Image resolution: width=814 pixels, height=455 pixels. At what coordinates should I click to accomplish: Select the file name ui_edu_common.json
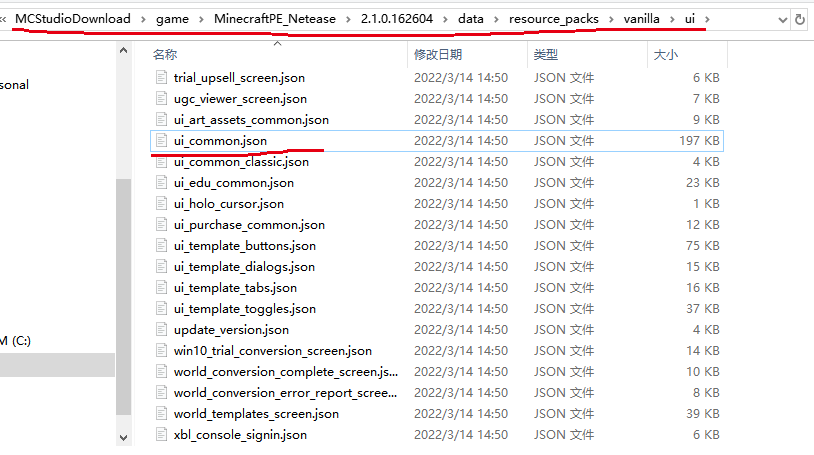click(x=234, y=183)
